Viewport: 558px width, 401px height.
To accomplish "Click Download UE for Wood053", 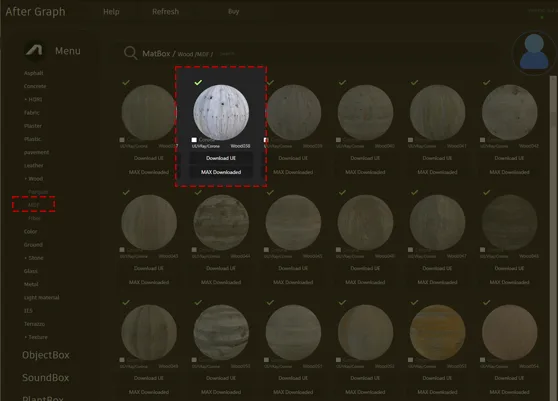I will point(437,378).
